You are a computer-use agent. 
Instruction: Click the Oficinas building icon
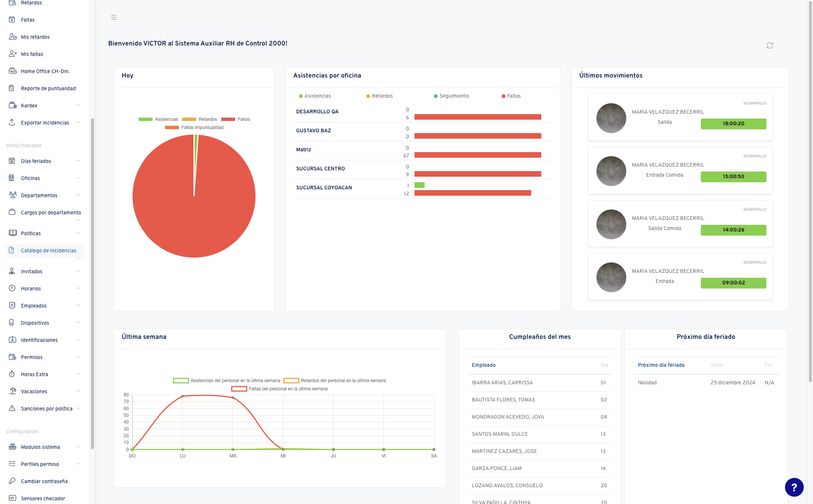(12, 178)
